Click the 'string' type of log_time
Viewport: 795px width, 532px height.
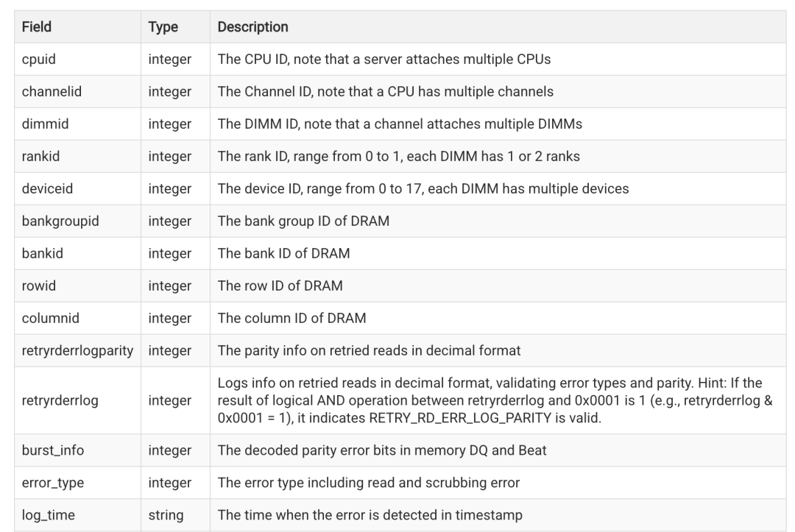[x=166, y=515]
